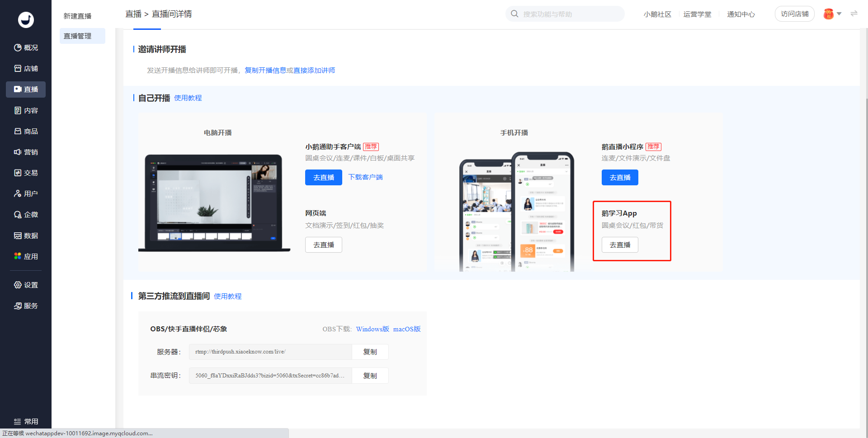Click 去直播 under 鹅学习App
The image size is (868, 438).
[620, 245]
